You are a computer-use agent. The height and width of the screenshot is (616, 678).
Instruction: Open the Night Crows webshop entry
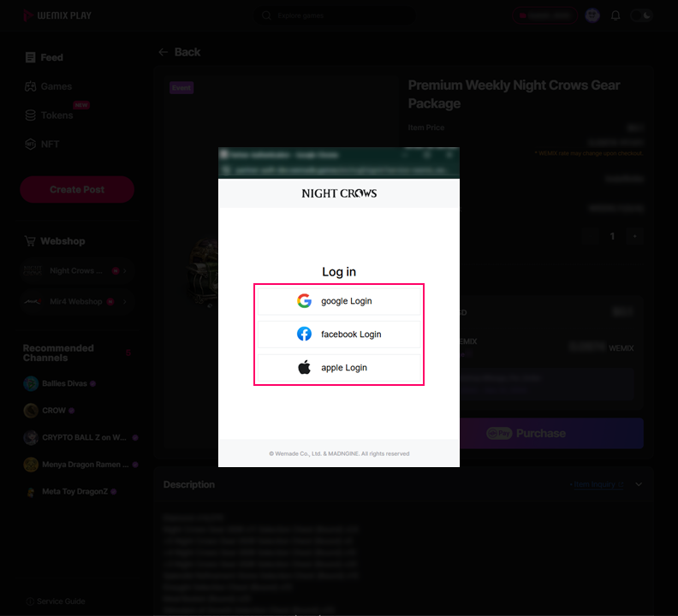click(x=76, y=270)
